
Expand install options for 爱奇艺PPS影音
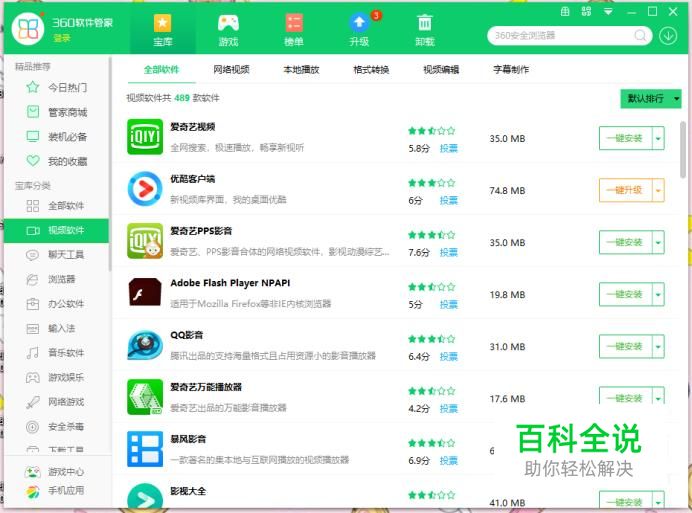point(658,243)
